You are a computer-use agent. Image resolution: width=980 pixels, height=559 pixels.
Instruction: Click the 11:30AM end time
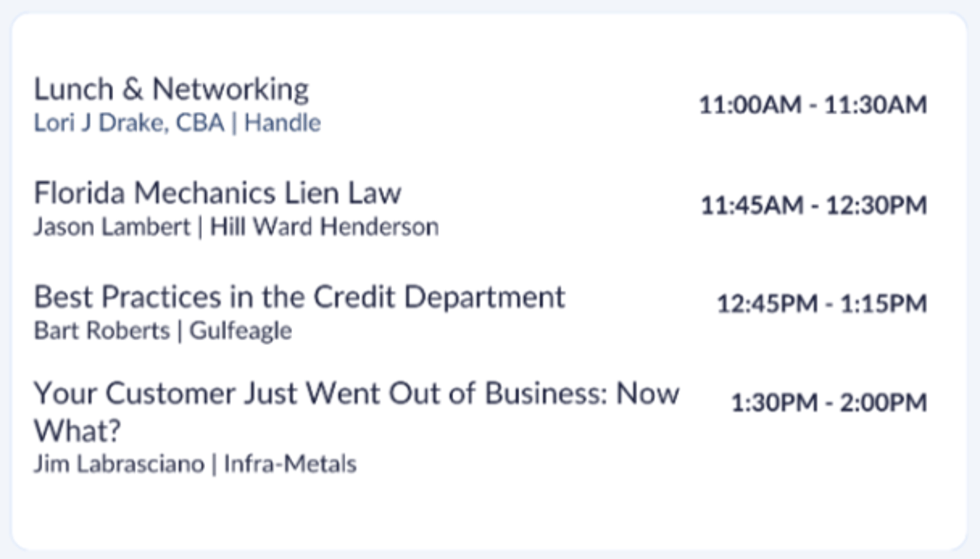pos(875,105)
